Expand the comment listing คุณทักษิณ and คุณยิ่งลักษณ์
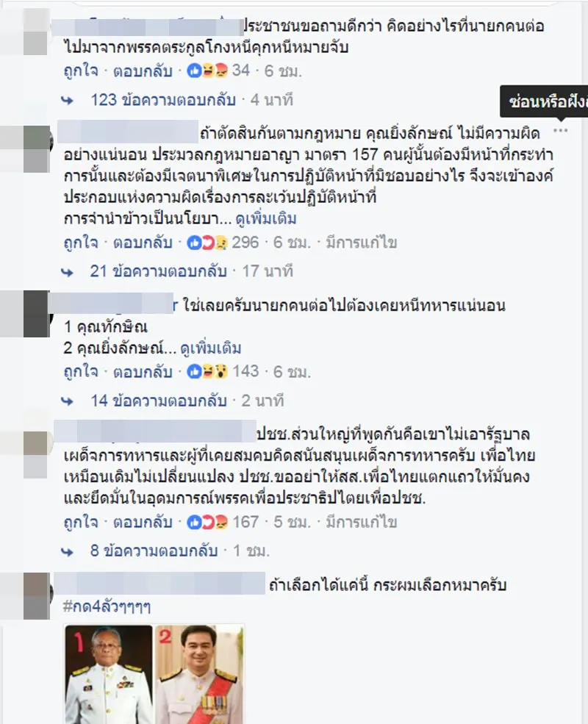The height and width of the screenshot is (724, 588). (x=211, y=348)
